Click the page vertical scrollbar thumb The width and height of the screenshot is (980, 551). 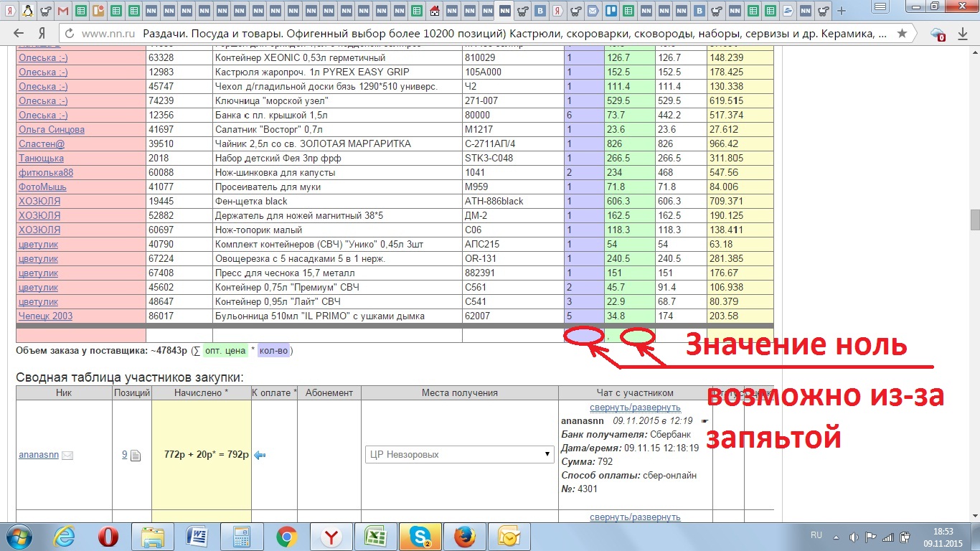tap(974, 220)
